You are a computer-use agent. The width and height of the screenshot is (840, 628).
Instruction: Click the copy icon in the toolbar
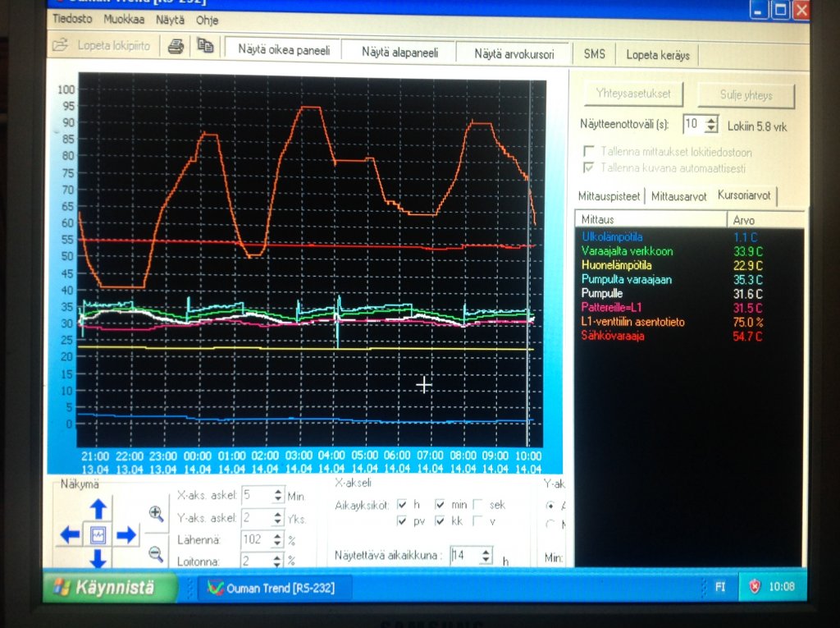tap(205, 47)
